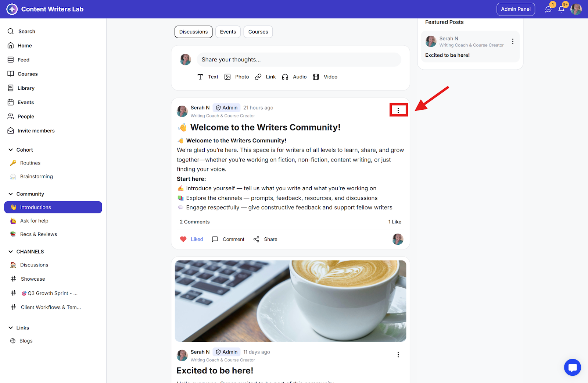Collapse the CHANNELS section
This screenshot has width=588, height=383.
click(11, 252)
